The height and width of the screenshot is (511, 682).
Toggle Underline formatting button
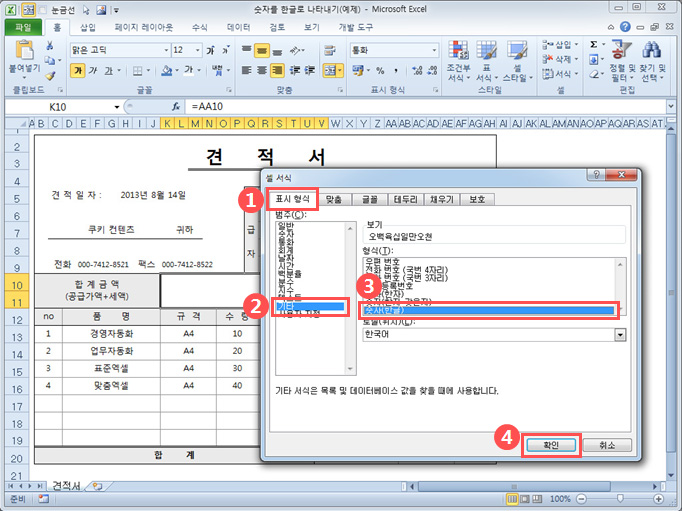coord(108,70)
